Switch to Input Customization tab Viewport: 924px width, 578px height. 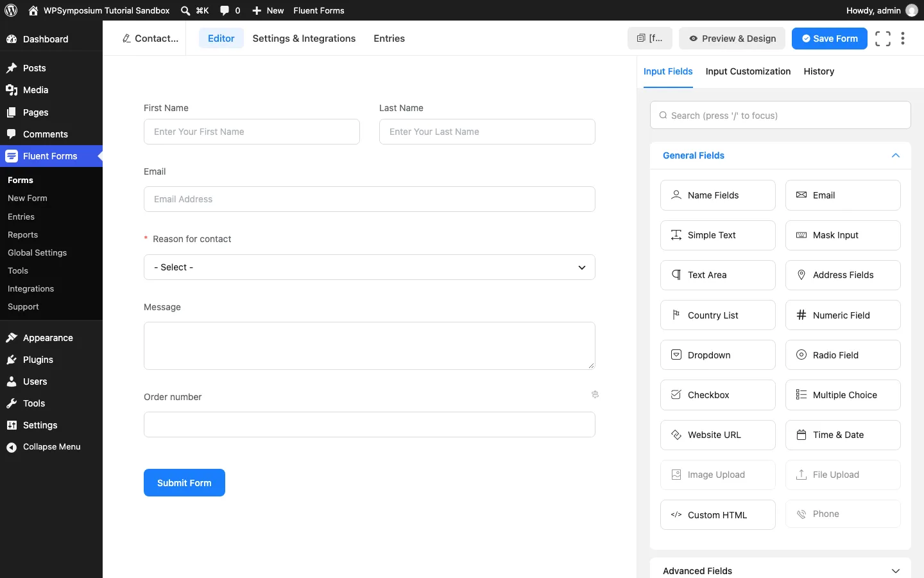click(x=748, y=71)
